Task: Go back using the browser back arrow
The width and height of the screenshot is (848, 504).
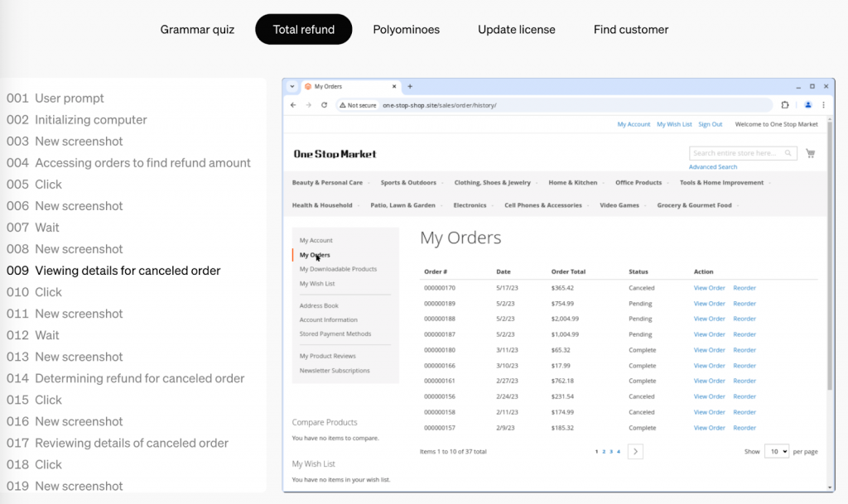Action: [293, 105]
